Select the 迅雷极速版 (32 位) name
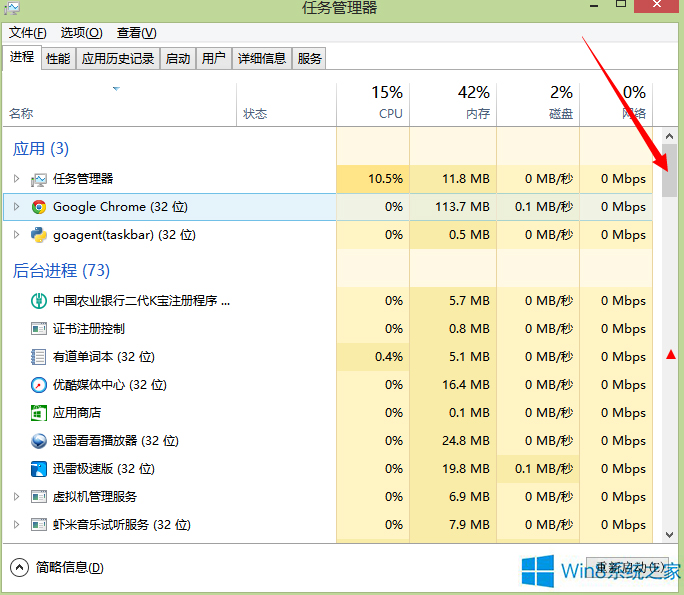 (104, 469)
